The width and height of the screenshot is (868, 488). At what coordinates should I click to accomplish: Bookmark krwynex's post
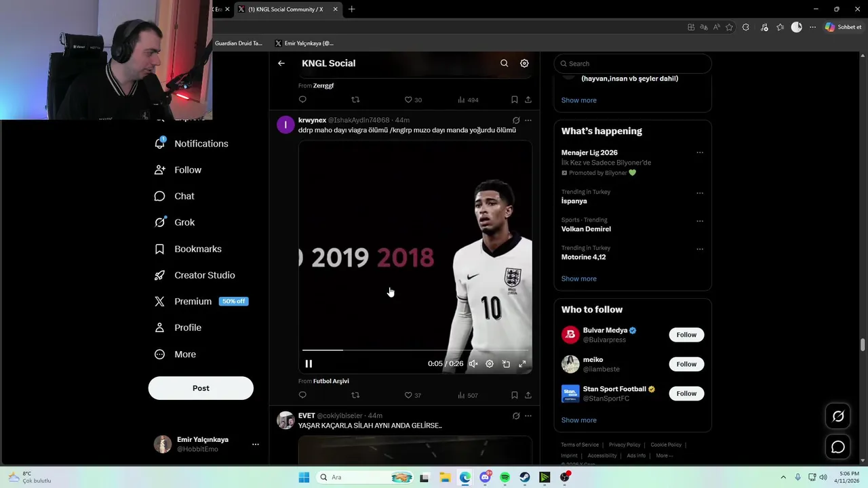pyautogui.click(x=515, y=395)
